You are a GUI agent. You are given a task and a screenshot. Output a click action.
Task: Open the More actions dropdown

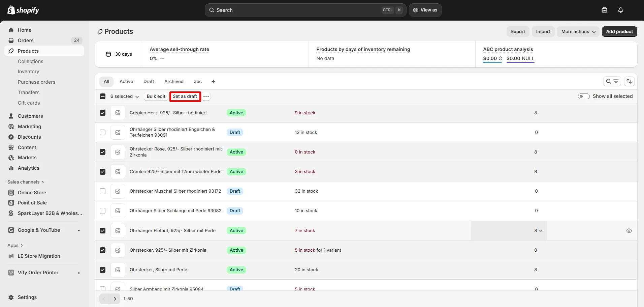pyautogui.click(x=578, y=31)
